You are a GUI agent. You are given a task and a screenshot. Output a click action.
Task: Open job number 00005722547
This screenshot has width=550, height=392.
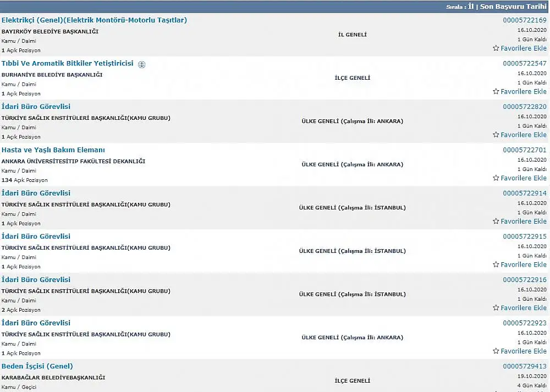tap(524, 63)
